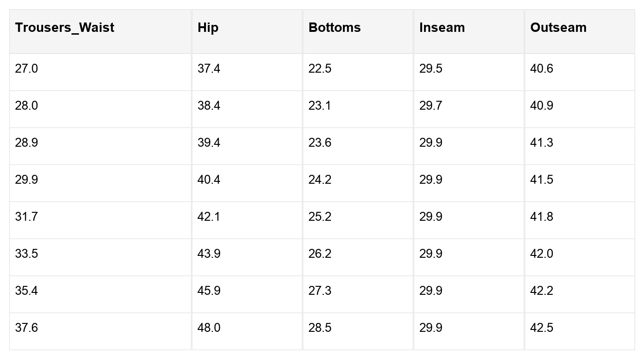
Task: Select bottoms cell with value 22.5
Action: point(320,69)
